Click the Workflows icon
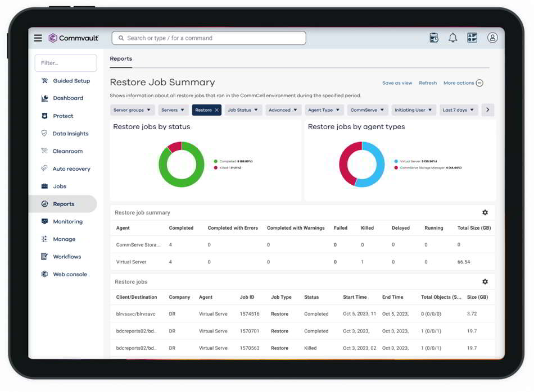The width and height of the screenshot is (534, 392). pos(44,257)
